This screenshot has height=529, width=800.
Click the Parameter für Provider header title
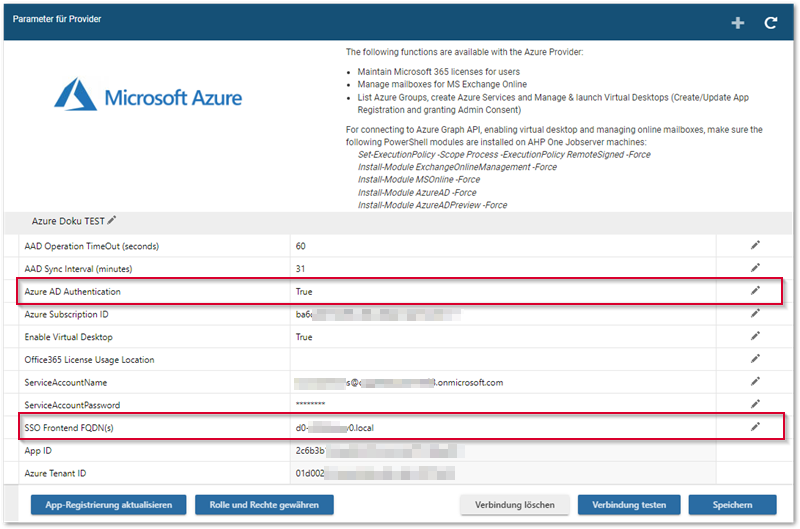point(57,19)
